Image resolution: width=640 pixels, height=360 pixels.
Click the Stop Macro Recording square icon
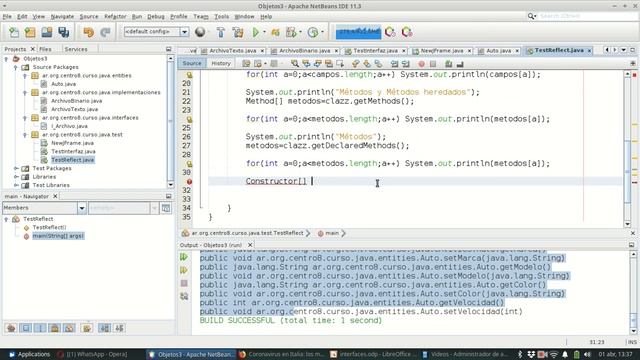click(x=433, y=64)
